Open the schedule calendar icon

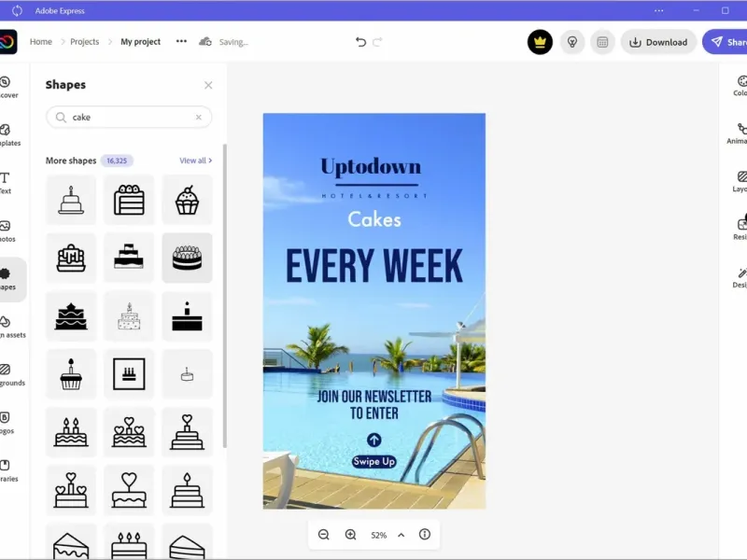602,42
